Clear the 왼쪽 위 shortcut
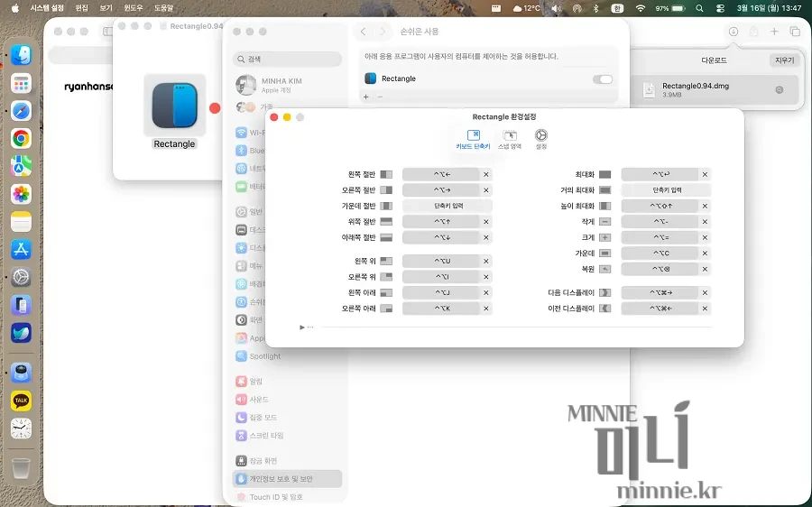Screen dimensions: 812x507 (485, 262)
